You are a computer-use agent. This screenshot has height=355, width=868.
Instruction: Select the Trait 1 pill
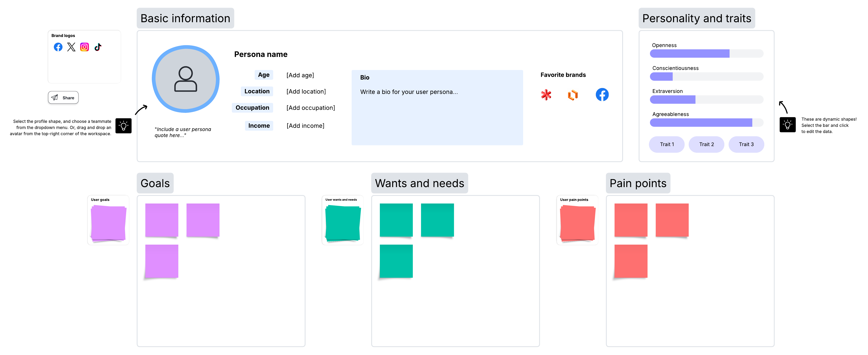666,144
